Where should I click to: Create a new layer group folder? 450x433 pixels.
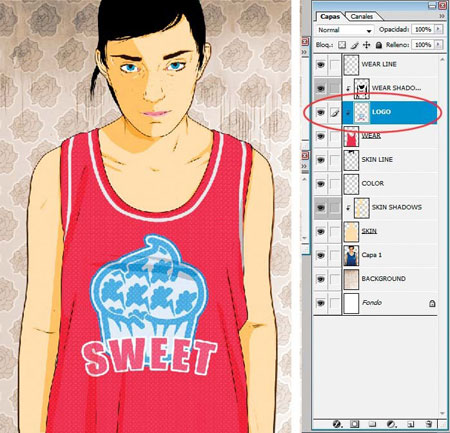point(372,424)
